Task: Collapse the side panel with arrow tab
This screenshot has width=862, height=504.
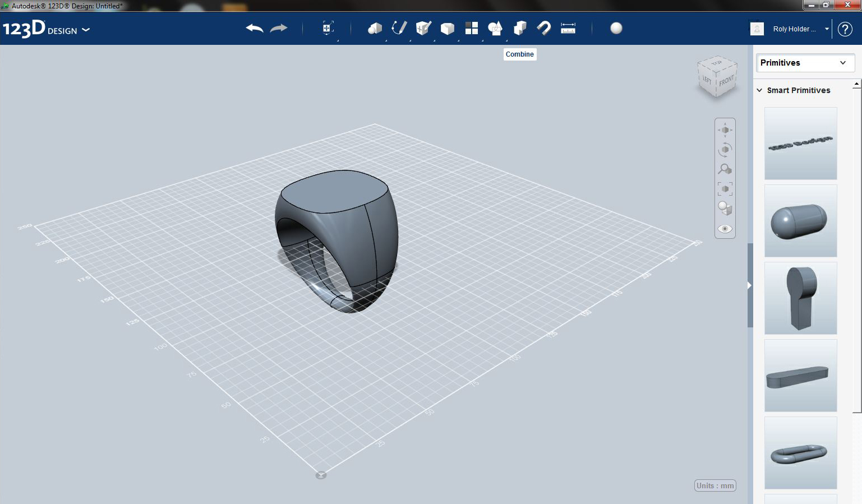Action: (x=750, y=285)
